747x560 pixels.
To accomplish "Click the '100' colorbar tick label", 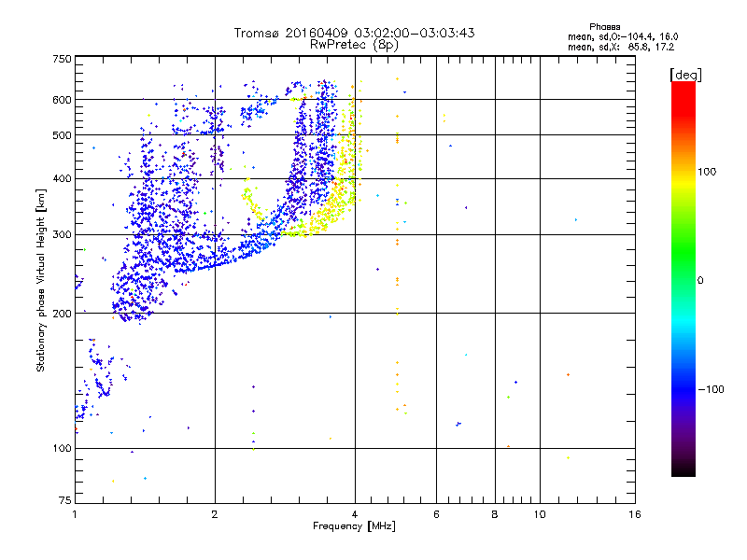I will 707,172.
